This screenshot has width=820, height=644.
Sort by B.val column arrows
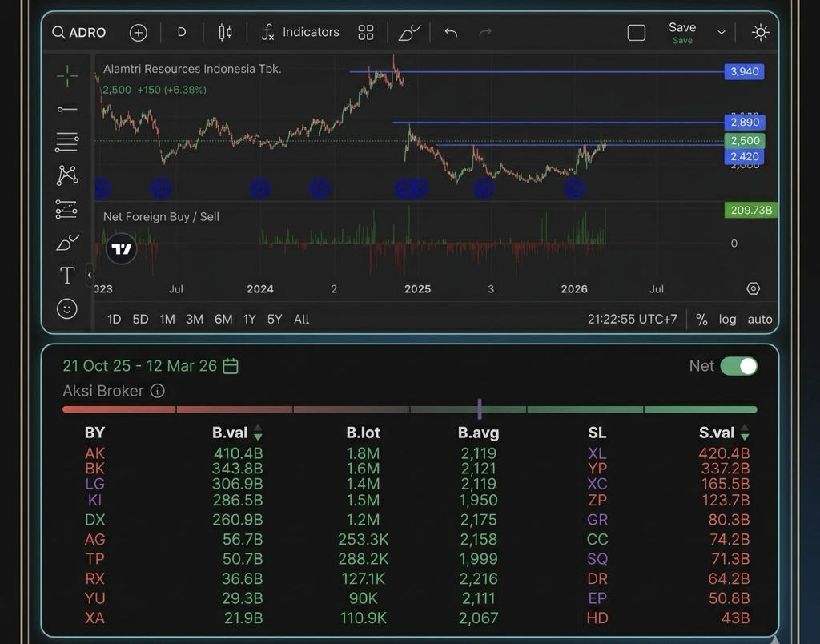(x=258, y=433)
